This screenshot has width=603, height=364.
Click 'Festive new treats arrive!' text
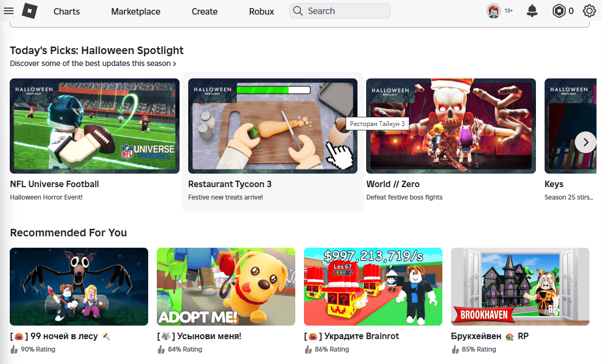226,197
